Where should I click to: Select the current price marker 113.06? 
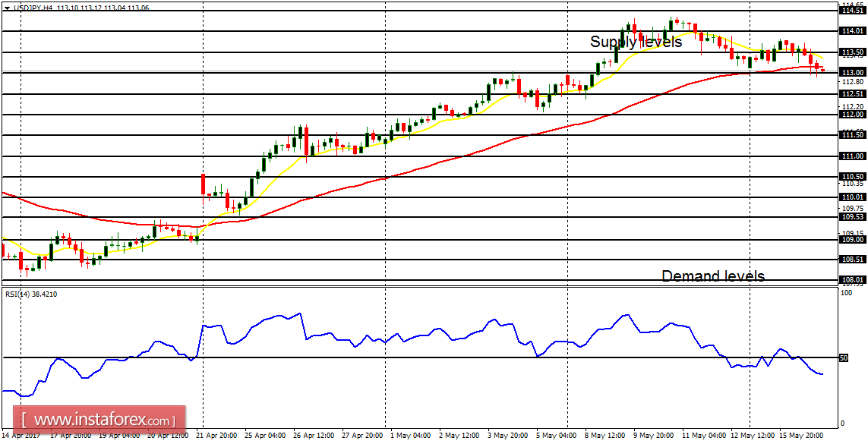pos(140,8)
